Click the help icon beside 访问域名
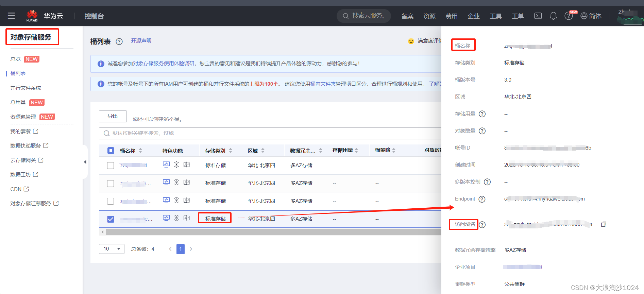 [482, 225]
